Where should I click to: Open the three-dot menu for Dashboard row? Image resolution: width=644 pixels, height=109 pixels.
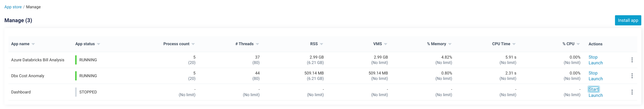(632, 92)
